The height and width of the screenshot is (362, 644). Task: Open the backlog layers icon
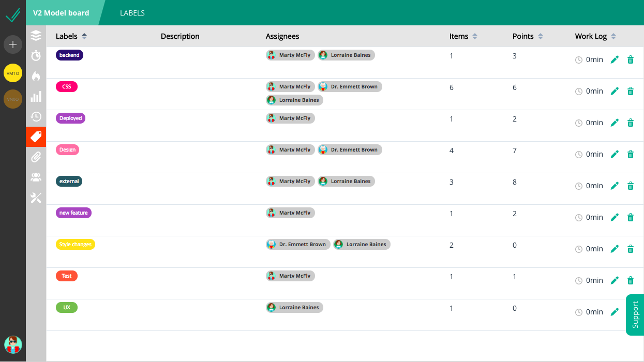pos(36,35)
